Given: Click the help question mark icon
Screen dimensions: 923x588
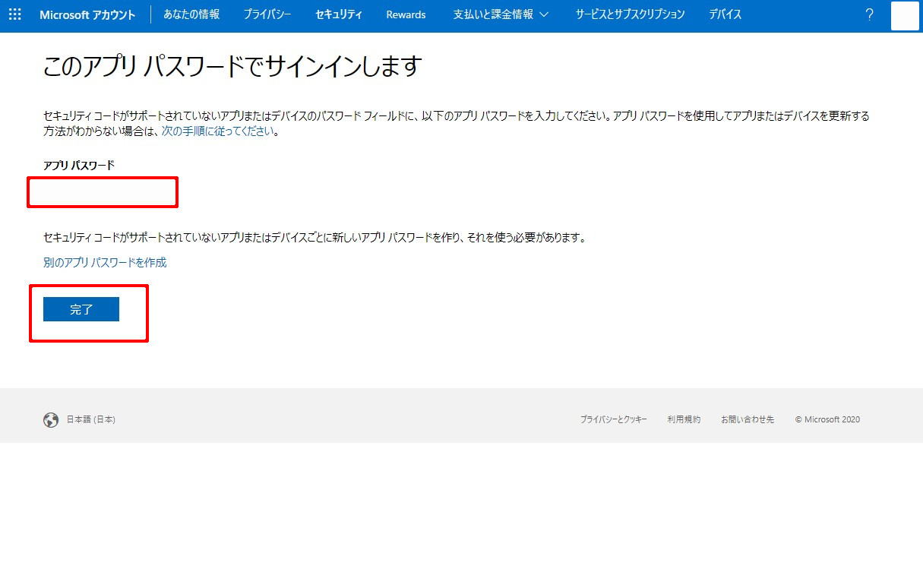Looking at the screenshot, I should coord(870,14).
